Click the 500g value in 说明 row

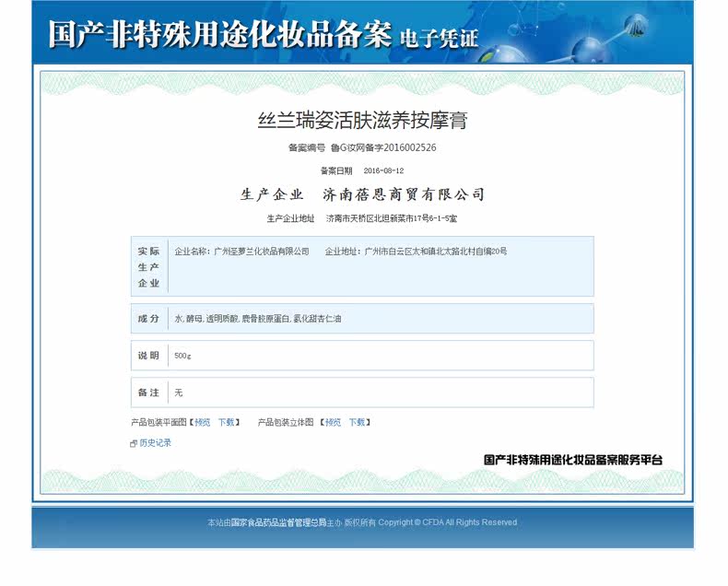pos(182,356)
